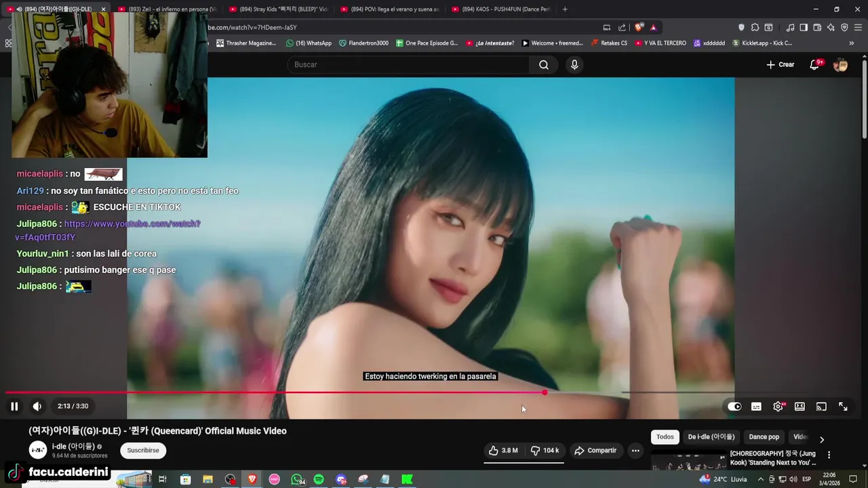Click the red progress bar scrubber handle
Viewport: 868px width, 488px height.
(x=545, y=392)
